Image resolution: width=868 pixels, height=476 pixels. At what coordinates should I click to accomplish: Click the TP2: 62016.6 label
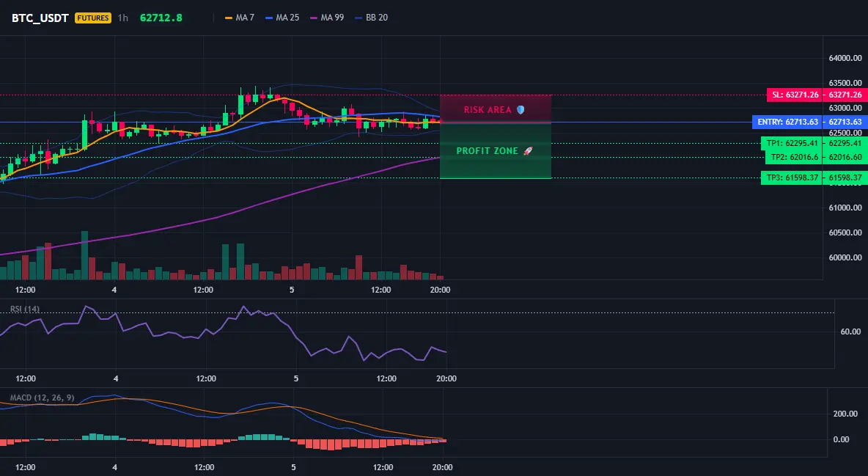click(x=794, y=157)
